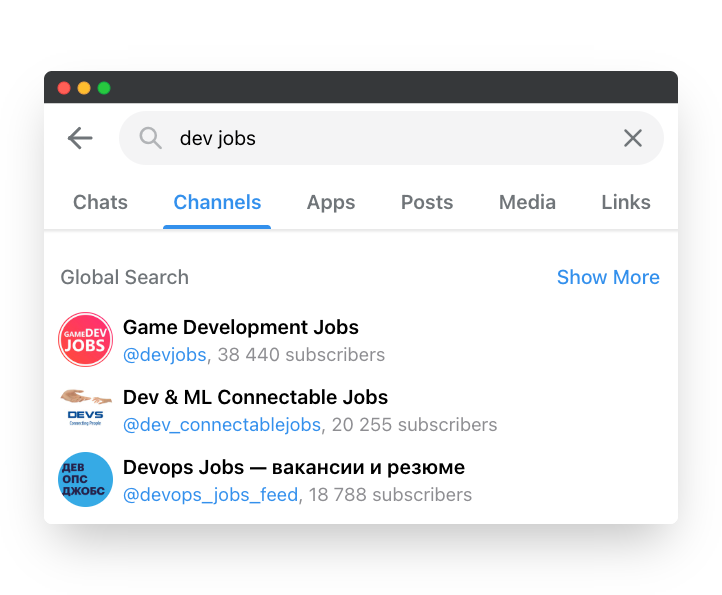Click the magnifying glass search icon
The height and width of the screenshot is (595, 722).
click(x=151, y=138)
